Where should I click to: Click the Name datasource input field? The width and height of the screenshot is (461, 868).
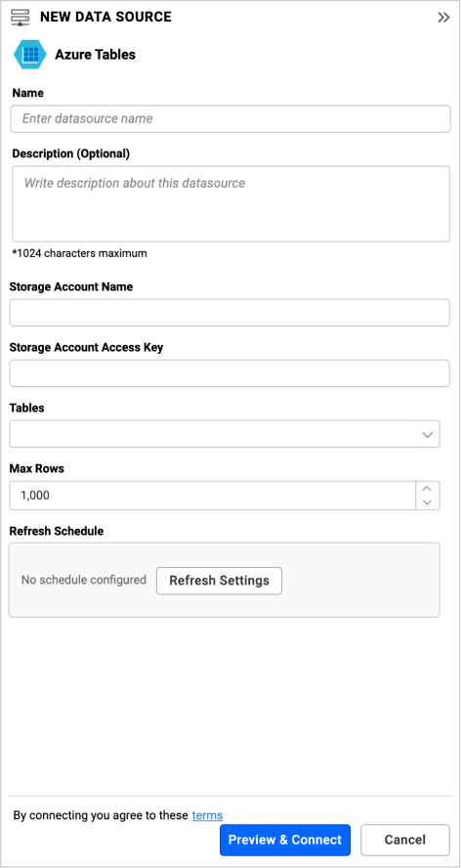pyautogui.click(x=230, y=118)
